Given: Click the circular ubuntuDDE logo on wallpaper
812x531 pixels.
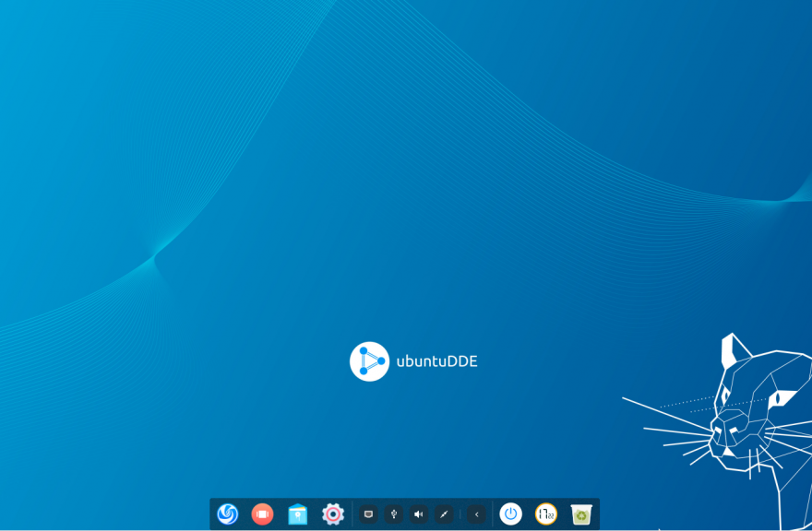Looking at the screenshot, I should (369, 361).
